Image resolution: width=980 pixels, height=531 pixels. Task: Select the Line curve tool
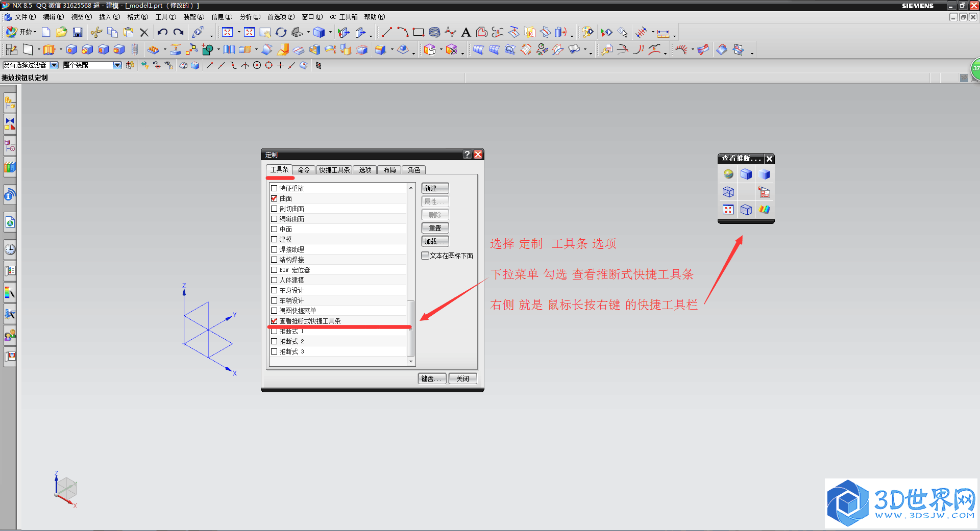[x=387, y=33]
